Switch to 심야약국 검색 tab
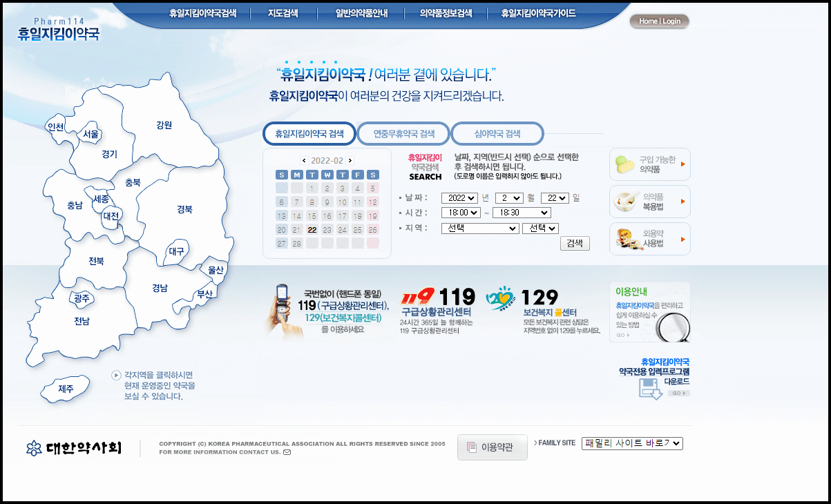Viewport: 831px width, 504px height. point(497,134)
